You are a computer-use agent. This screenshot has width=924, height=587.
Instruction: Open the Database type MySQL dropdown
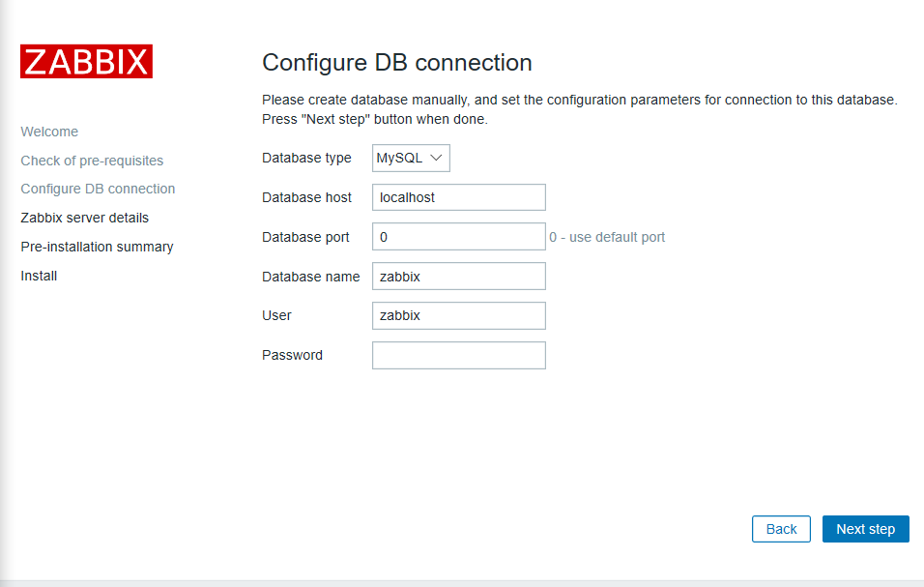click(x=411, y=158)
